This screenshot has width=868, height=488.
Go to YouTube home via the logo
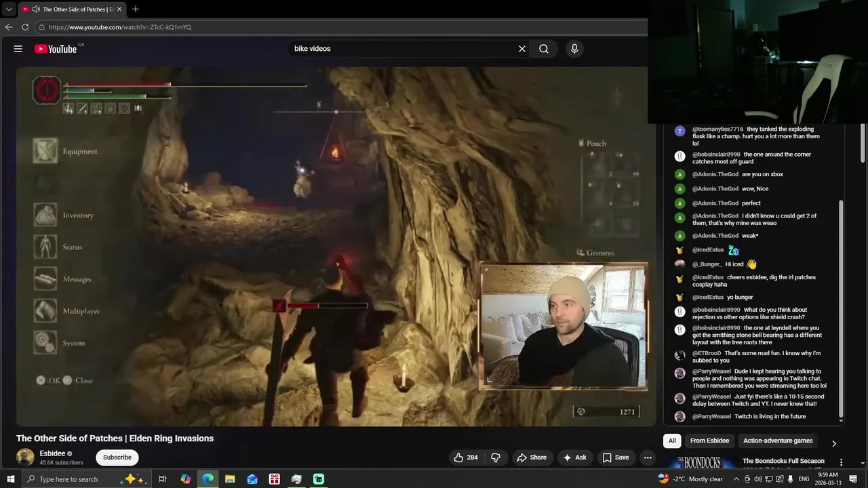[56, 49]
